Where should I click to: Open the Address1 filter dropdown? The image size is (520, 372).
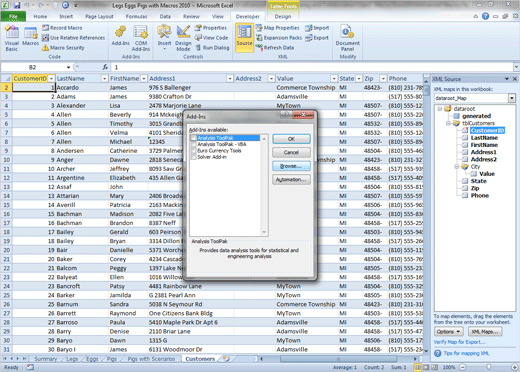[230, 78]
